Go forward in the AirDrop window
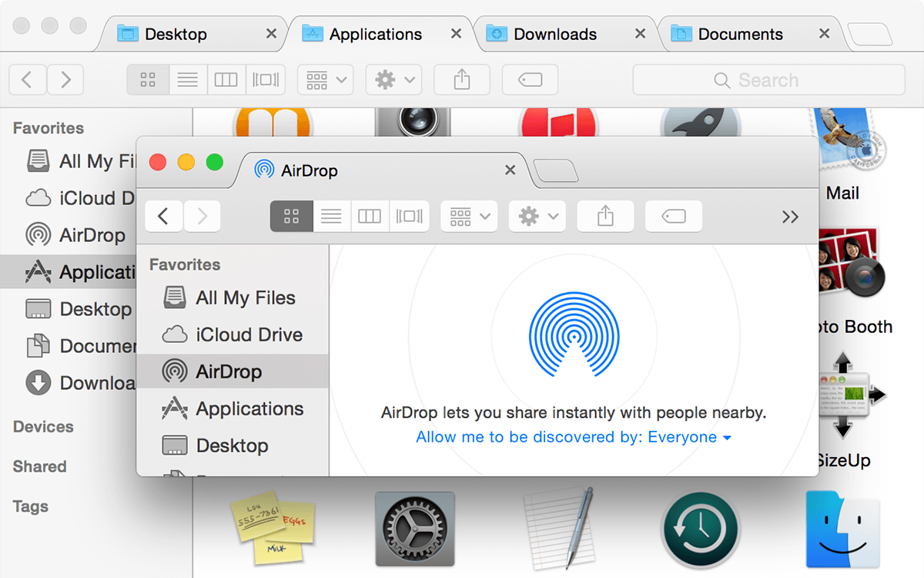Screen dimensions: 924x578 click(202, 217)
